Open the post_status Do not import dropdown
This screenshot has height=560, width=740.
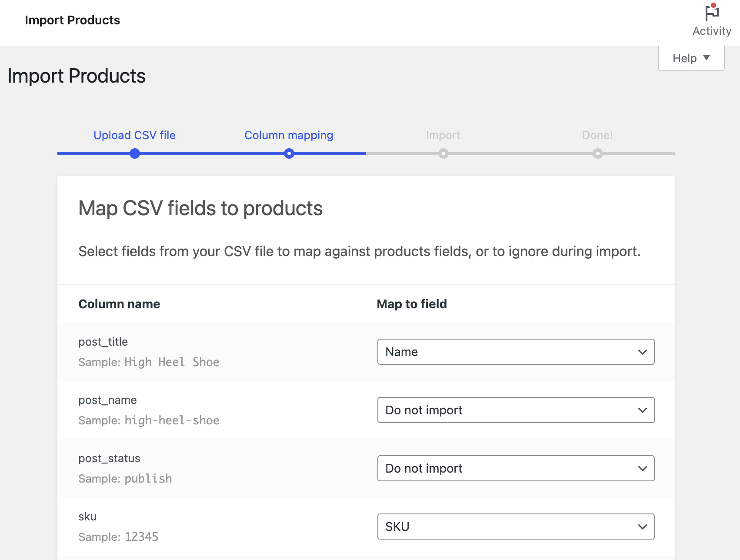point(516,468)
